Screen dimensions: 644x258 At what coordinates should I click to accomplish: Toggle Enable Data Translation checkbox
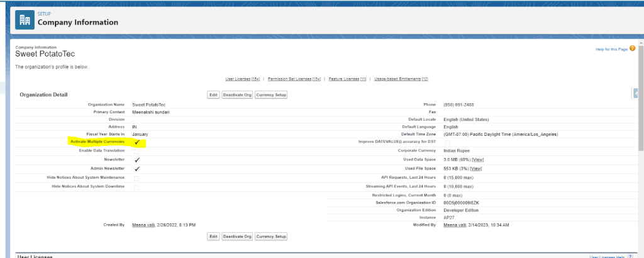tap(136, 151)
